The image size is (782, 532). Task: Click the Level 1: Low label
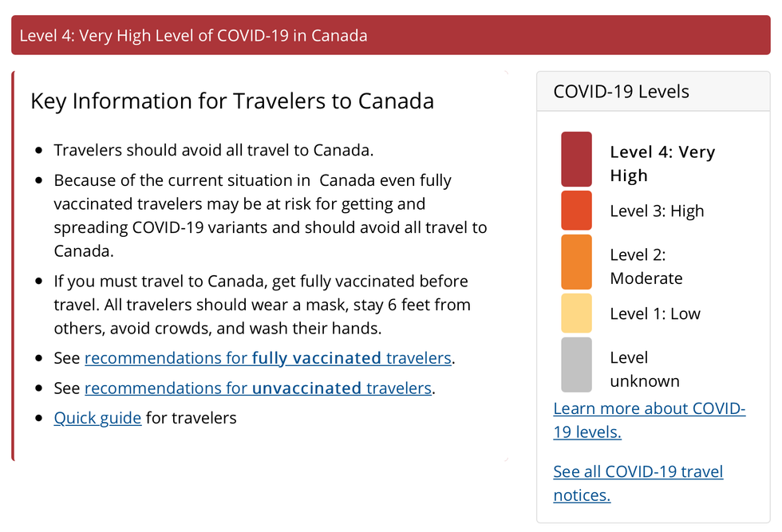pos(655,314)
